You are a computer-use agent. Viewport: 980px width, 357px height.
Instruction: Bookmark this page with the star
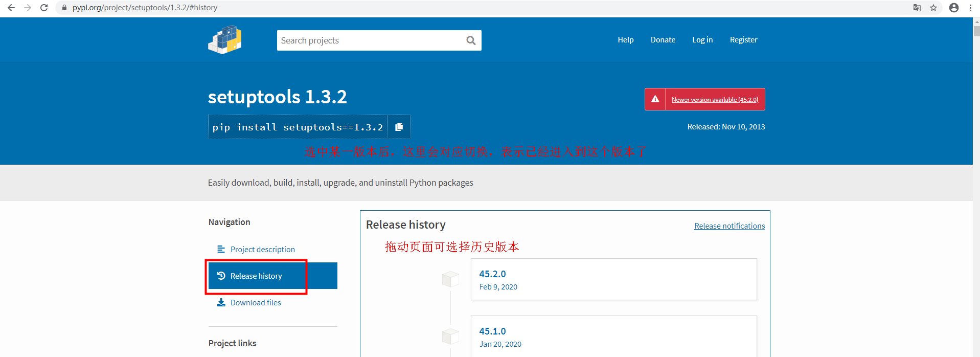[x=933, y=8]
